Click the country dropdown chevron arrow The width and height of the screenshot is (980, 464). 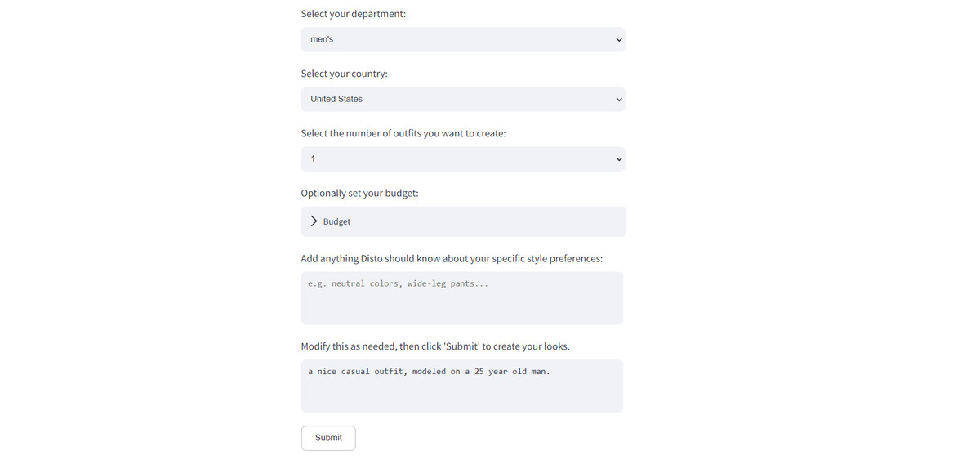pyautogui.click(x=618, y=100)
